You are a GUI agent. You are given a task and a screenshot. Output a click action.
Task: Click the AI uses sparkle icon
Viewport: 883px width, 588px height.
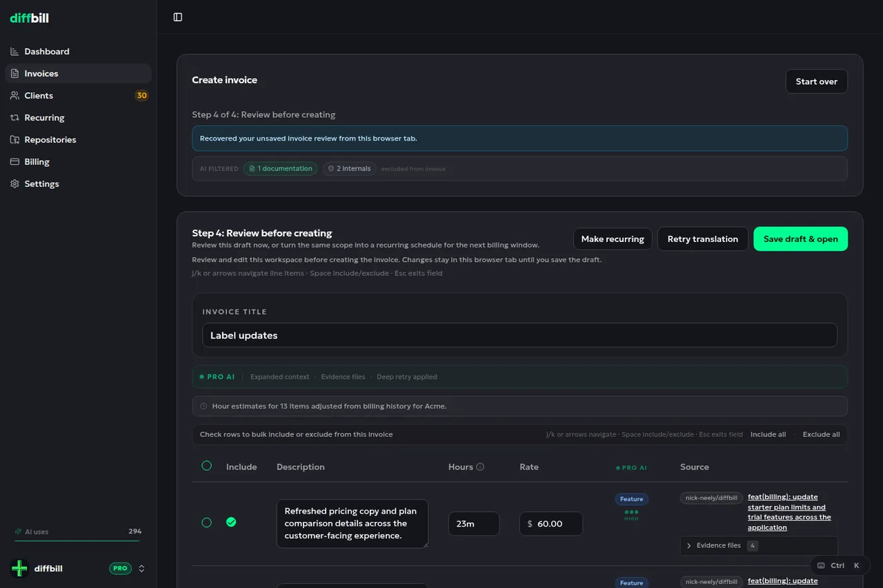[18, 531]
